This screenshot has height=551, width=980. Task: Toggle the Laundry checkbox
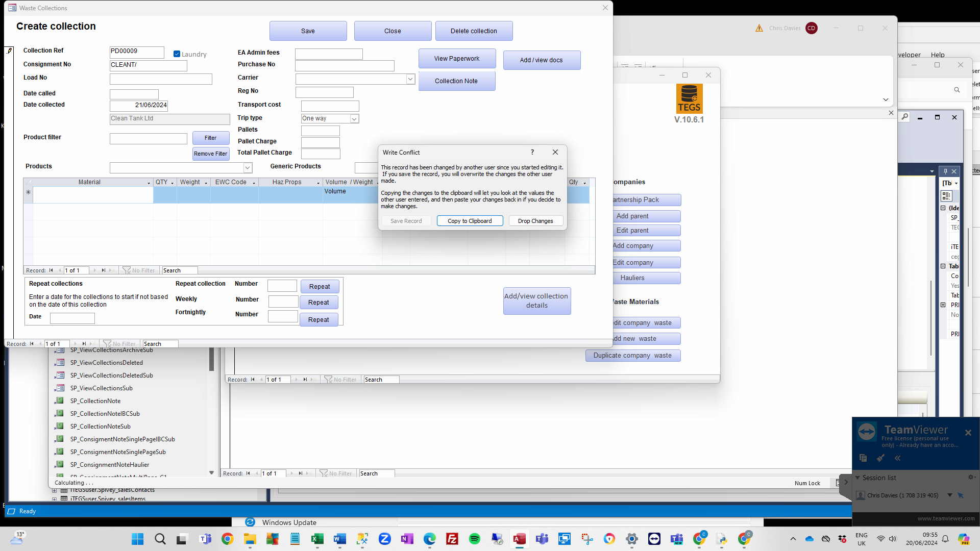(177, 54)
